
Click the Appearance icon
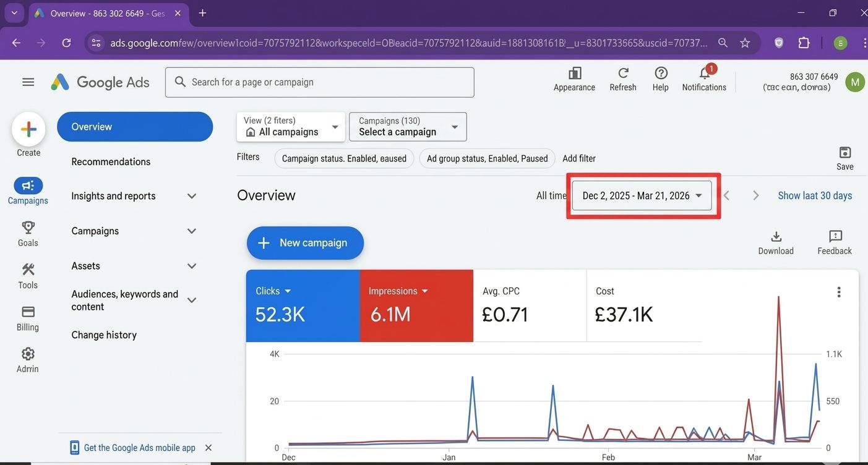tap(575, 73)
